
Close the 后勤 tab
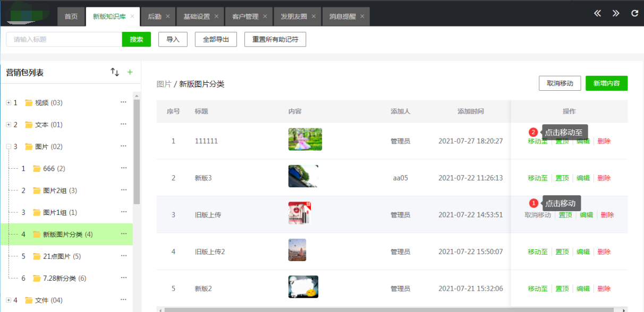coord(168,16)
